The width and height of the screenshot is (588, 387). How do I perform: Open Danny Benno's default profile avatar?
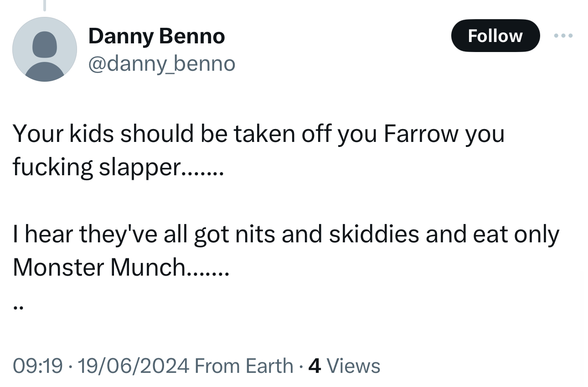(x=45, y=49)
